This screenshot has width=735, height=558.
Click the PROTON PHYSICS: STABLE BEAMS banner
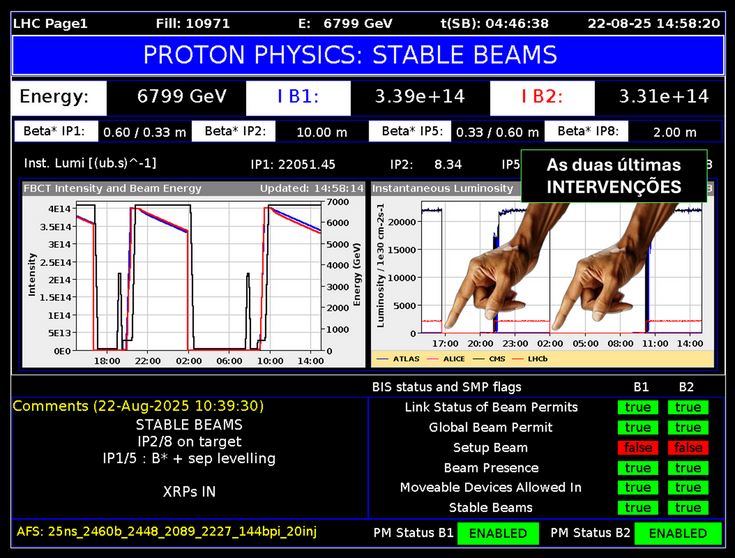coord(367,55)
